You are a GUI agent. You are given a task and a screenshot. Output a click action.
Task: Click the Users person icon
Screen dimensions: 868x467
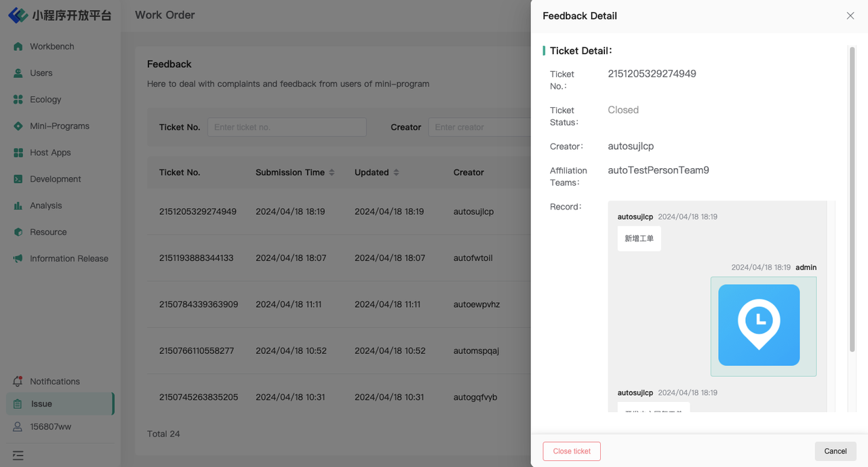tap(18, 73)
